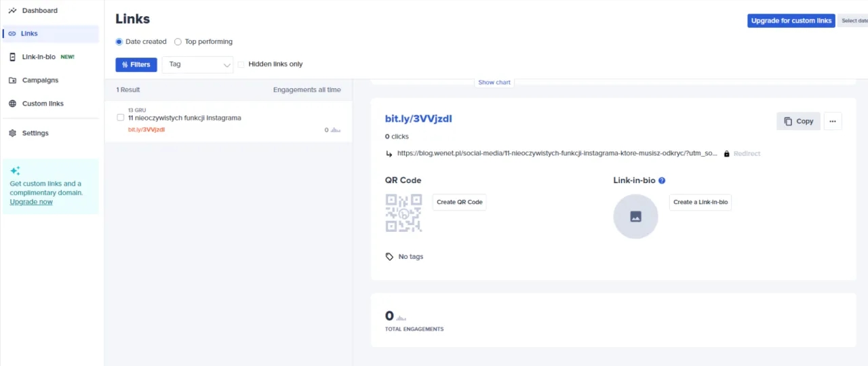Click the QR code preview image
The height and width of the screenshot is (366, 868).
pos(403,213)
